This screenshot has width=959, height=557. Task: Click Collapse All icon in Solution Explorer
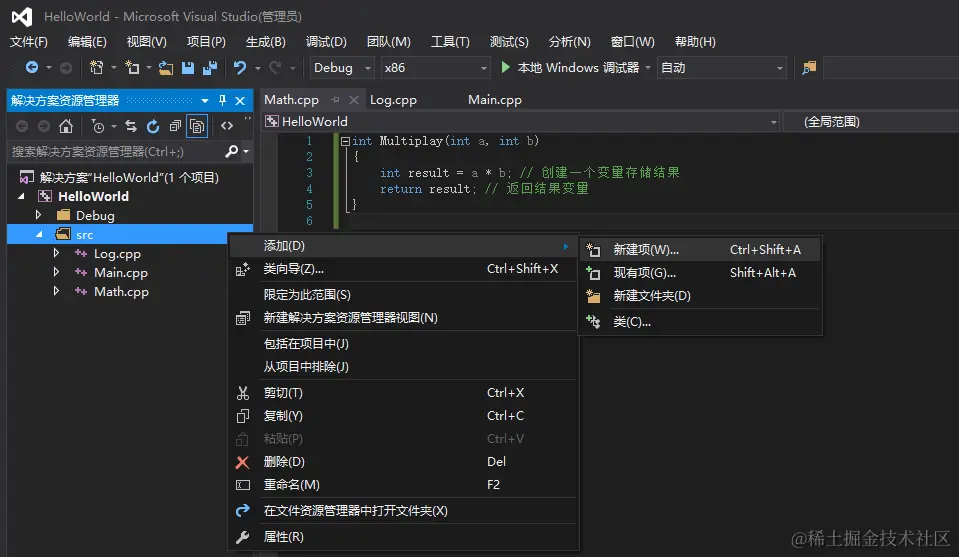coord(175,126)
